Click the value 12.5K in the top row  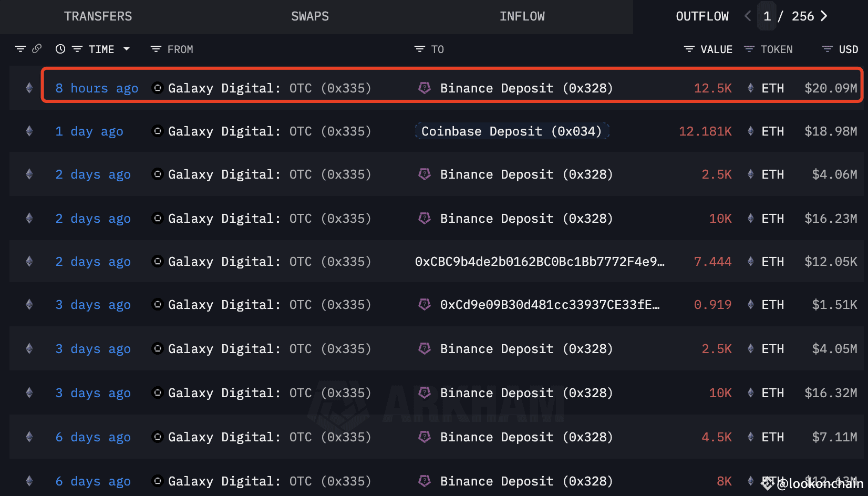coord(712,88)
